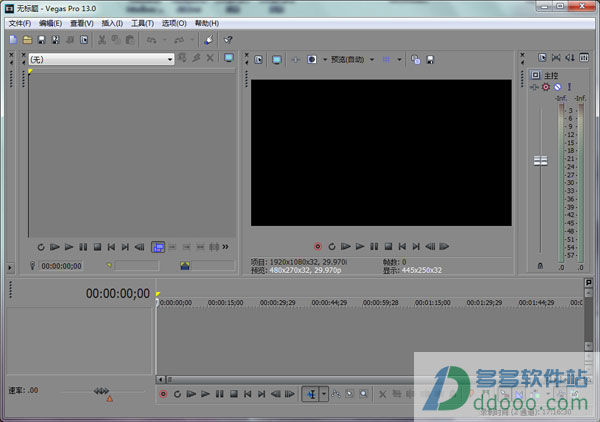
Task: Close the trimmer panel with its X
Action: (x=23, y=55)
